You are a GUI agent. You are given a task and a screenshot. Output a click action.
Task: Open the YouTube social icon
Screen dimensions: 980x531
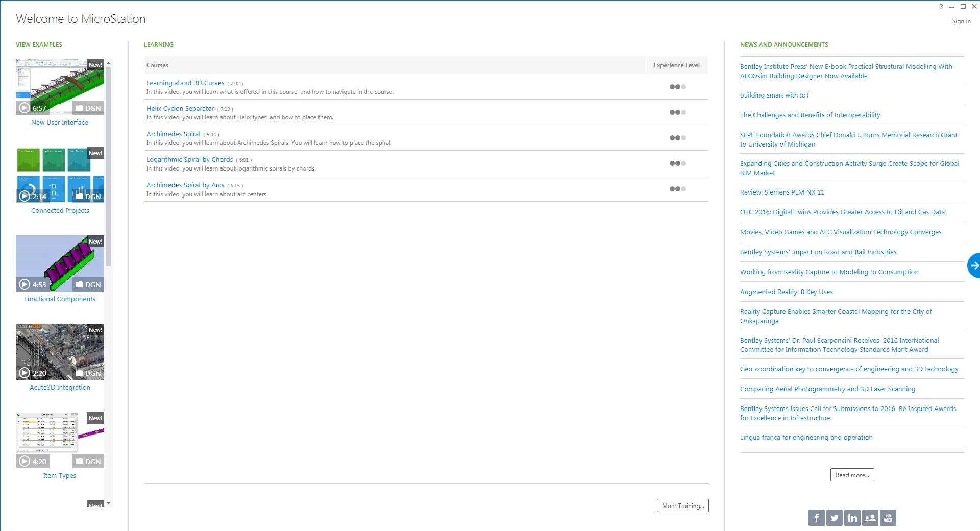(x=888, y=518)
